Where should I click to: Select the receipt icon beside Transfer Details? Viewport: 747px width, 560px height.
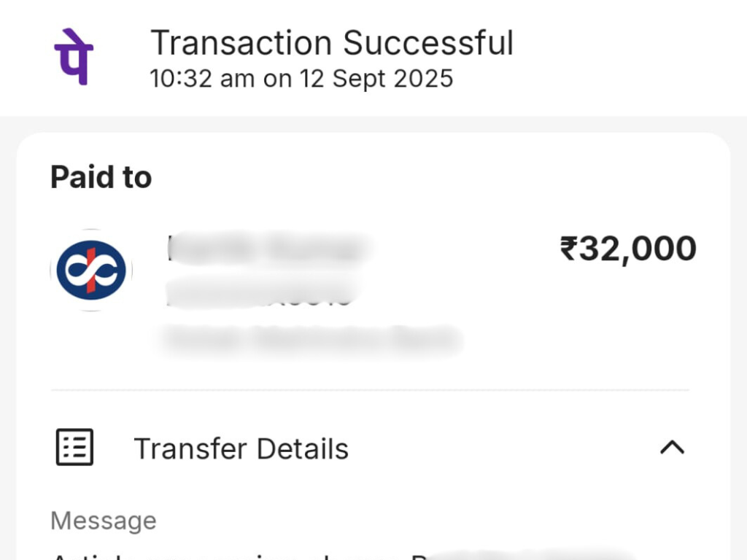point(75,448)
